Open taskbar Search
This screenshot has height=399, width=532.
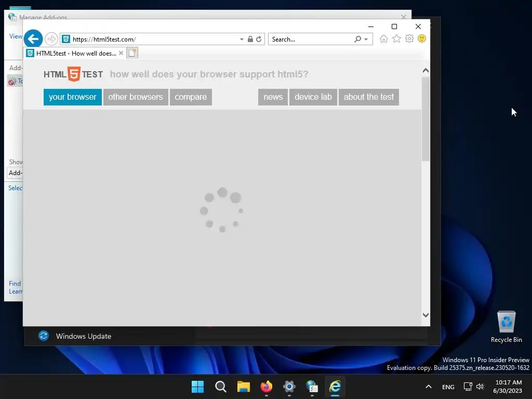click(x=220, y=387)
